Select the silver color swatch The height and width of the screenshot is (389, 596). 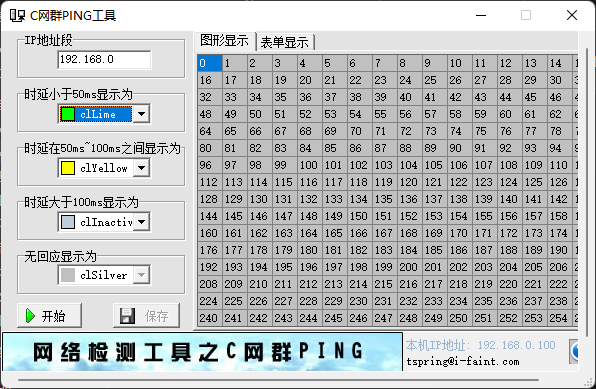click(x=68, y=275)
